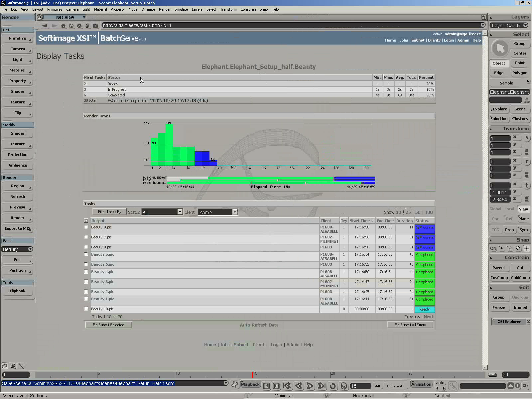
Task: Click the Jobs link in header
Action: tap(404, 40)
